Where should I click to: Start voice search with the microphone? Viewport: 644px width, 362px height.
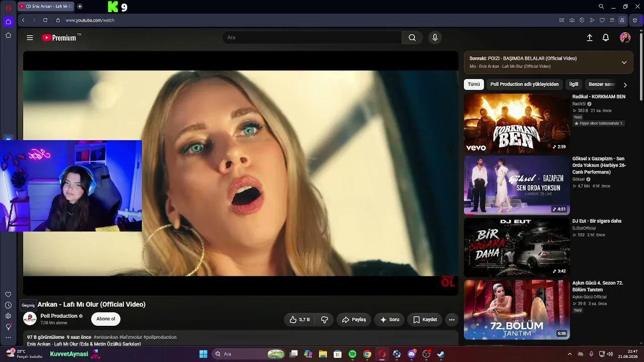[435, 38]
